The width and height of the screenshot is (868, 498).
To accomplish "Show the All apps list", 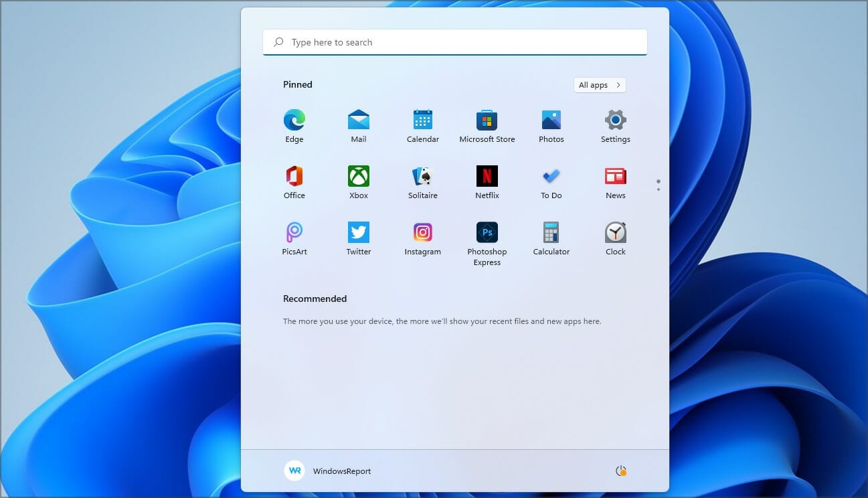I will 600,85.
